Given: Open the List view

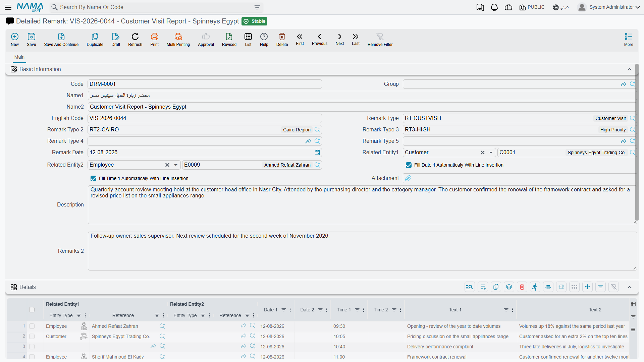Looking at the screenshot, I should tap(248, 39).
